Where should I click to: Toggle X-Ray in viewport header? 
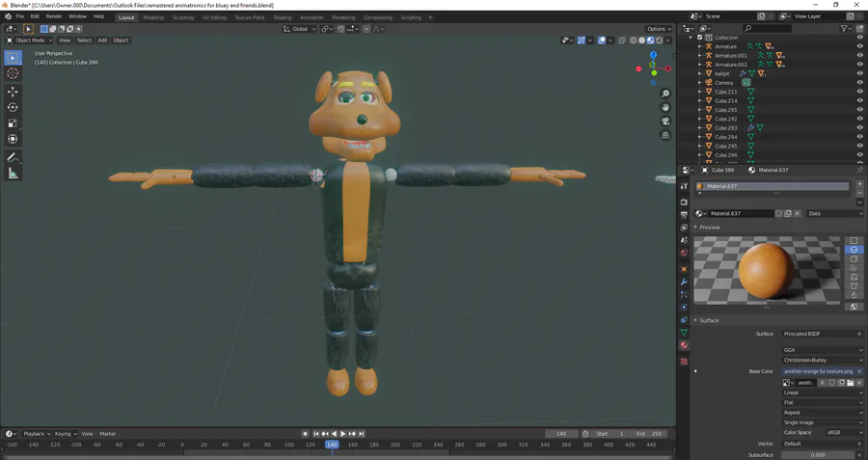click(x=622, y=41)
